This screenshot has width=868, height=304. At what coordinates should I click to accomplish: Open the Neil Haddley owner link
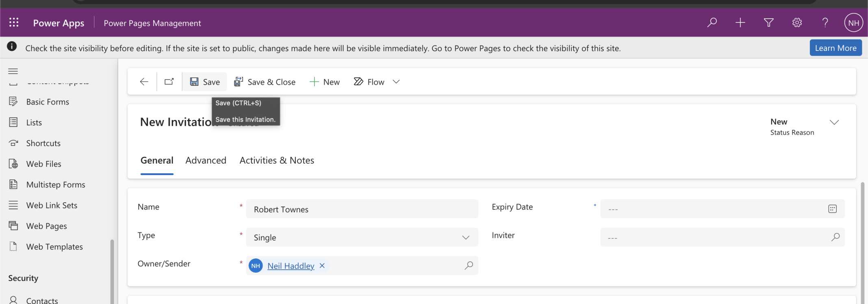[x=291, y=266]
